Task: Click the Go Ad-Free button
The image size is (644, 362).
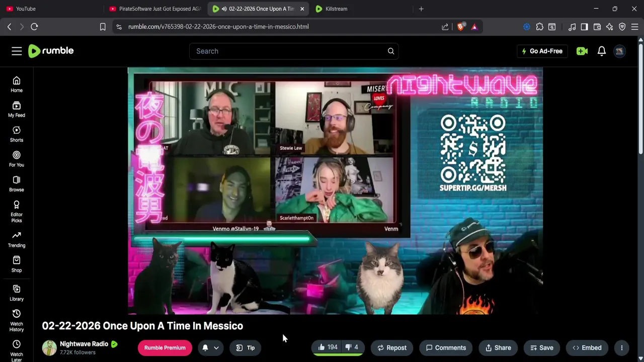Action: point(542,51)
